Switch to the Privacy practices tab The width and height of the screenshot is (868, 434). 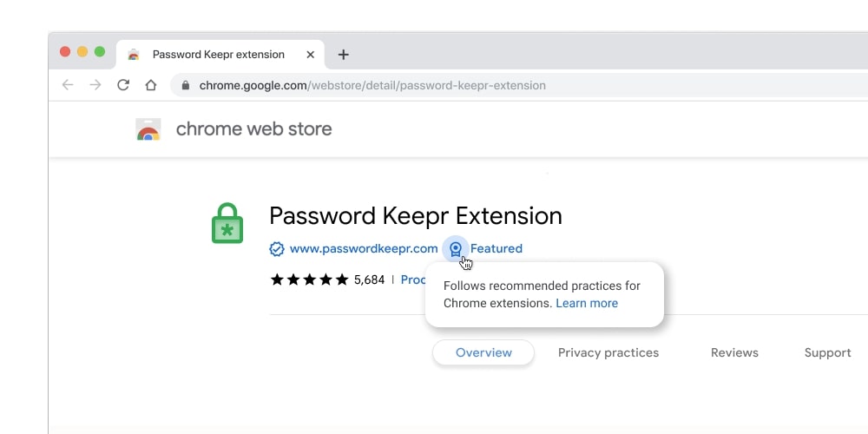(608, 352)
